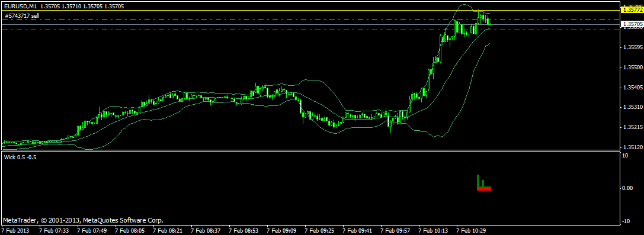Click the -10 indicator scale value

[626, 221]
